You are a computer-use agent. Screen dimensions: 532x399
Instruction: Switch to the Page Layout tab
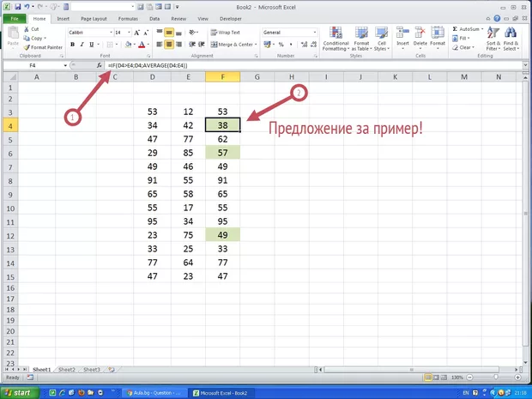94,19
